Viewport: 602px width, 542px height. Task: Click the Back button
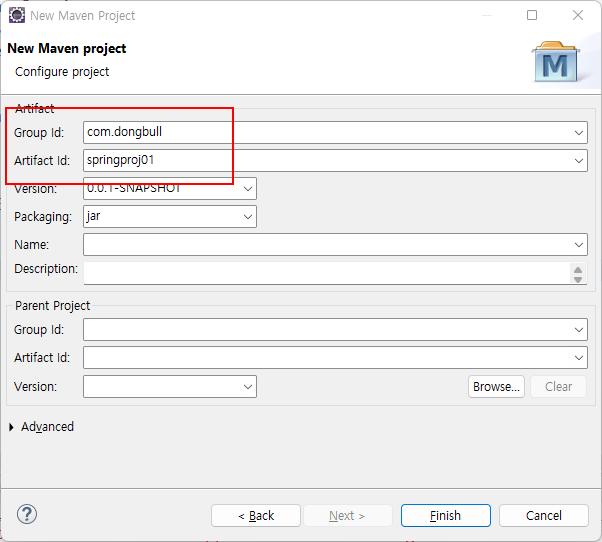[x=256, y=516]
